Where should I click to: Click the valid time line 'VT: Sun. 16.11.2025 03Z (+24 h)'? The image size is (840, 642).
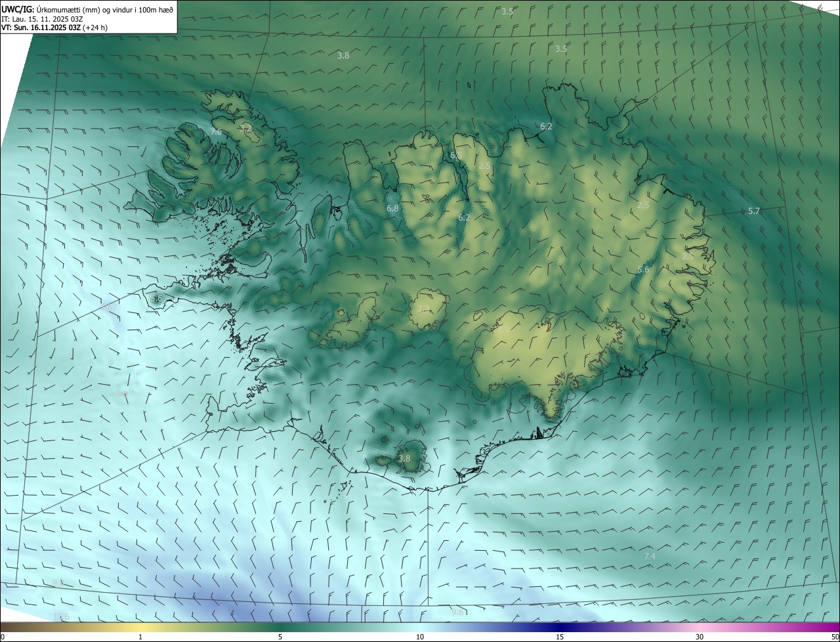(x=54, y=28)
